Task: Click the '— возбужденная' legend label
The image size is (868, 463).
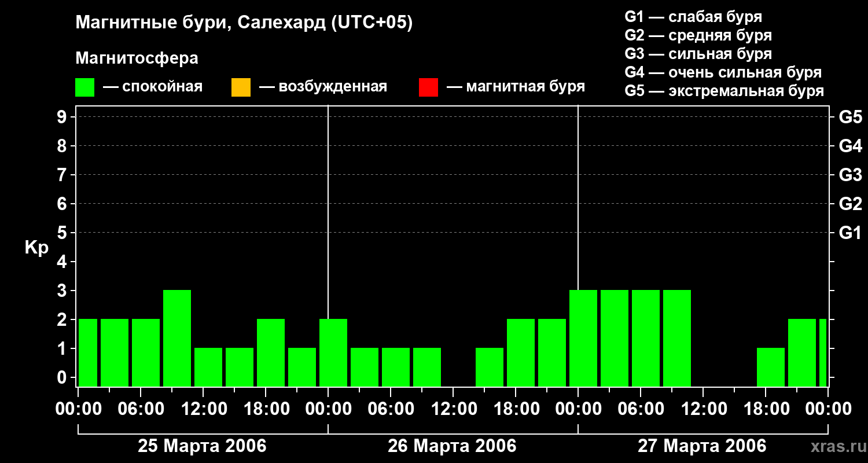Action: coord(323,87)
